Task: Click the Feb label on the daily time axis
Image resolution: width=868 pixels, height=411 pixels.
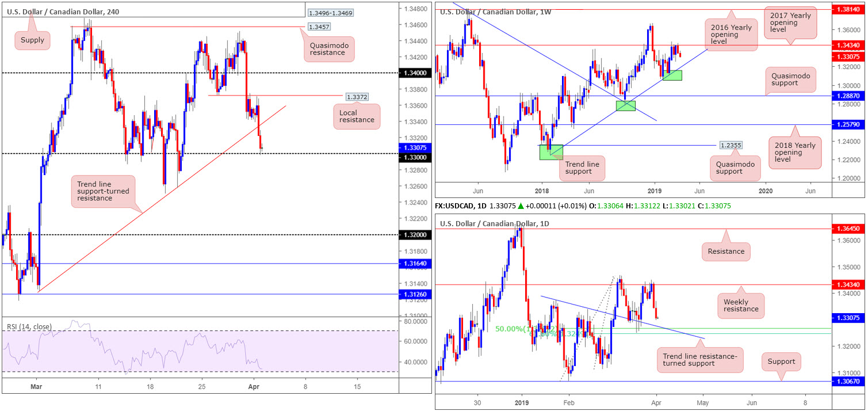Action: pyautogui.click(x=568, y=402)
